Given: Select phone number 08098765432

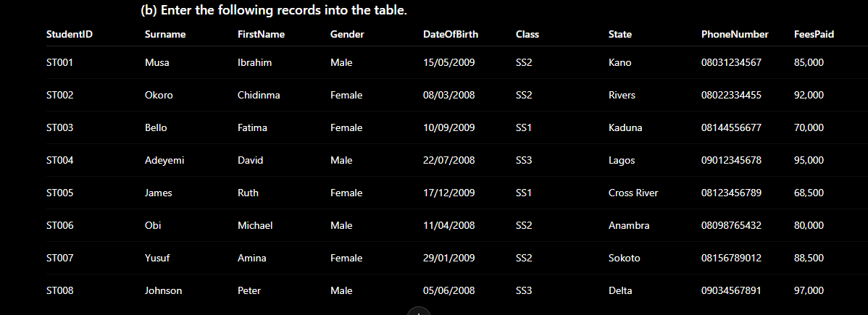Looking at the screenshot, I should pyautogui.click(x=731, y=226).
